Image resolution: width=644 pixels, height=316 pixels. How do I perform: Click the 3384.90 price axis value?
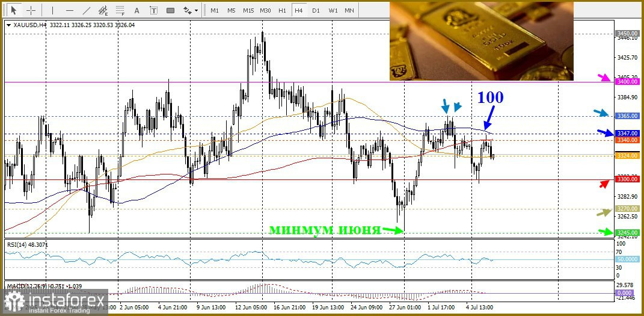tap(627, 98)
